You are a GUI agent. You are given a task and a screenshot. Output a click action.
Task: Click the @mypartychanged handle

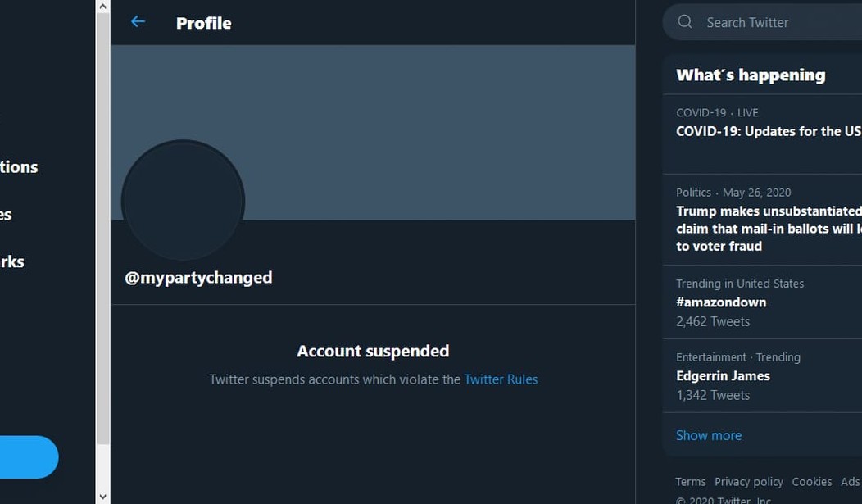click(198, 278)
